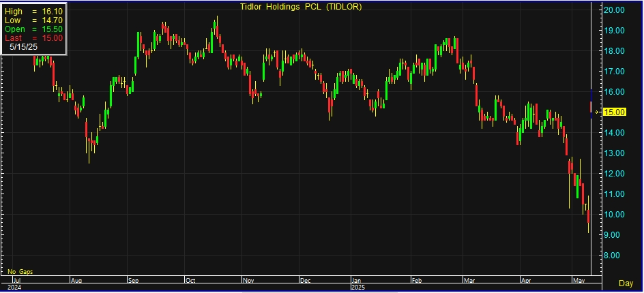644x293 pixels.
Task: Click the No Gaps label
Action: coord(20,272)
